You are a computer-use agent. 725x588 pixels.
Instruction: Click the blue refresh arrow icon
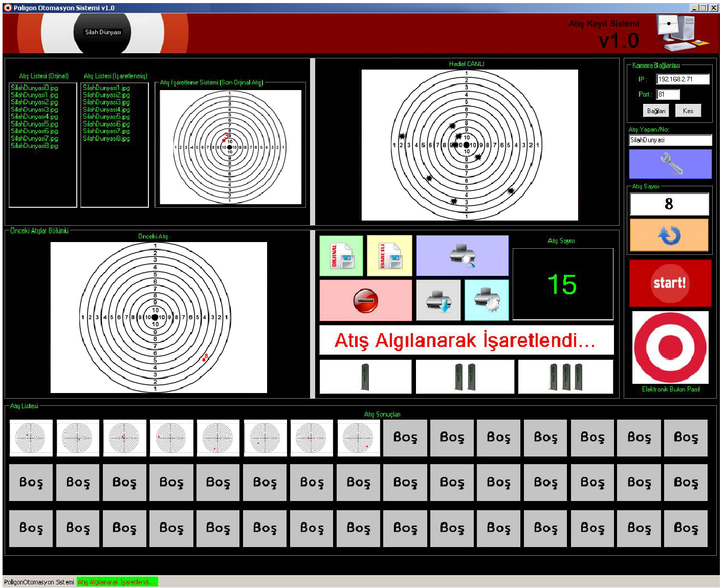[669, 235]
